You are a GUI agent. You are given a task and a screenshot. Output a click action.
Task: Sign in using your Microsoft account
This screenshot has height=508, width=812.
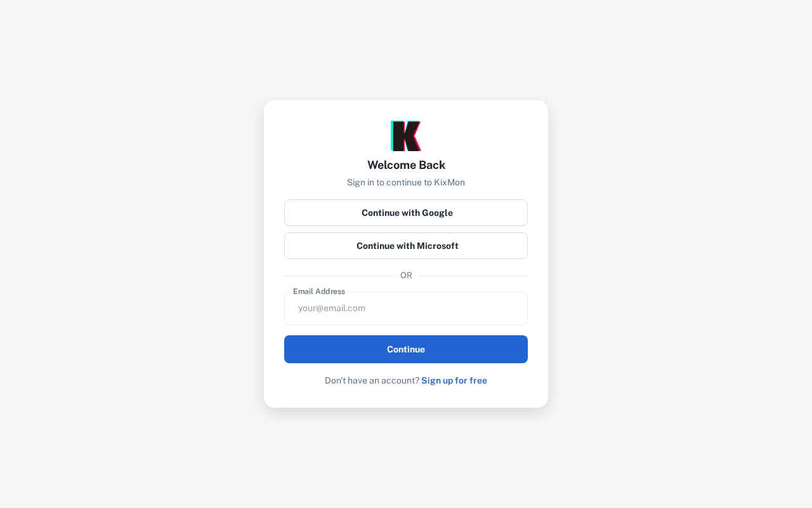(406, 246)
